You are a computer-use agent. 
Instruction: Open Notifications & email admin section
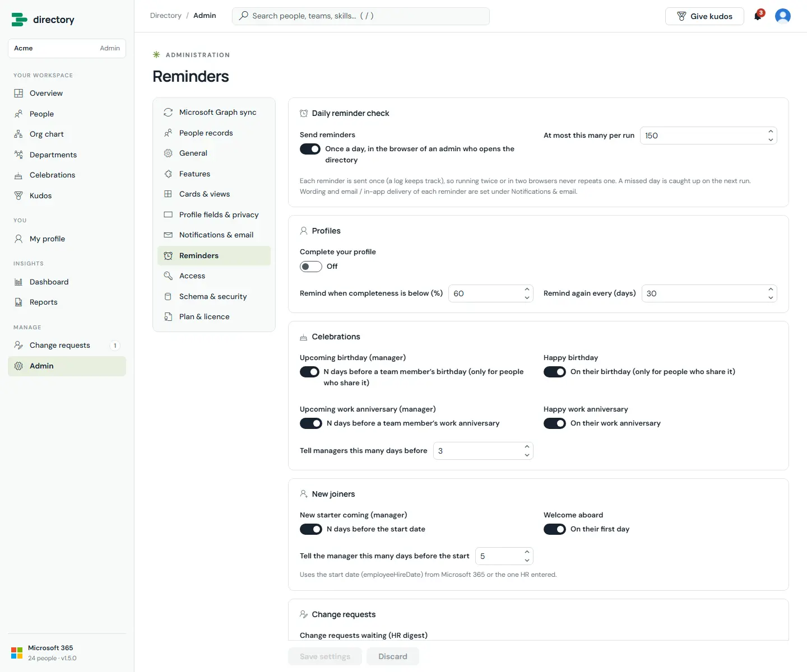[214, 235]
